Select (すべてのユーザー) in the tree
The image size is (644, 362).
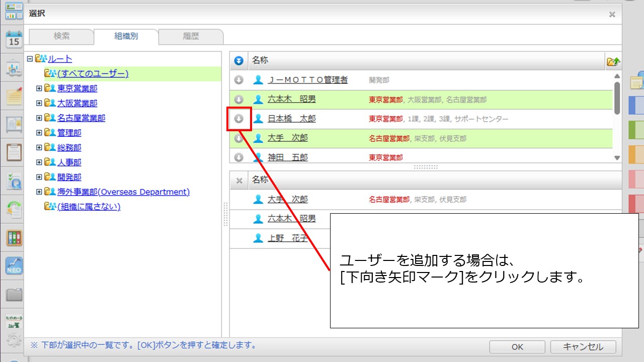93,74
